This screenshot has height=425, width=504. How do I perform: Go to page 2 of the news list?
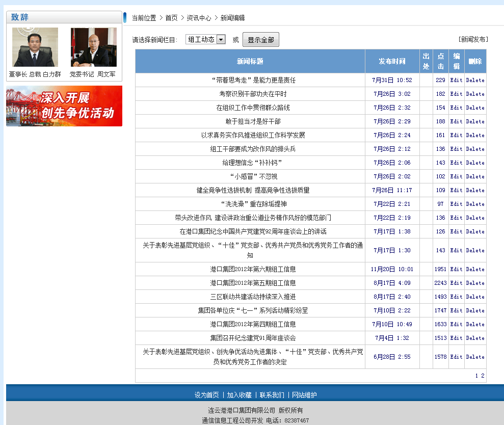pos(483,376)
